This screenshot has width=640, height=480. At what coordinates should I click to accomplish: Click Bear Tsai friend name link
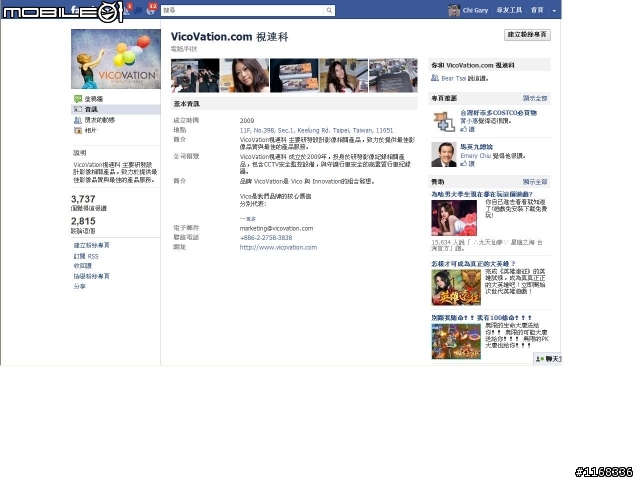[453, 78]
